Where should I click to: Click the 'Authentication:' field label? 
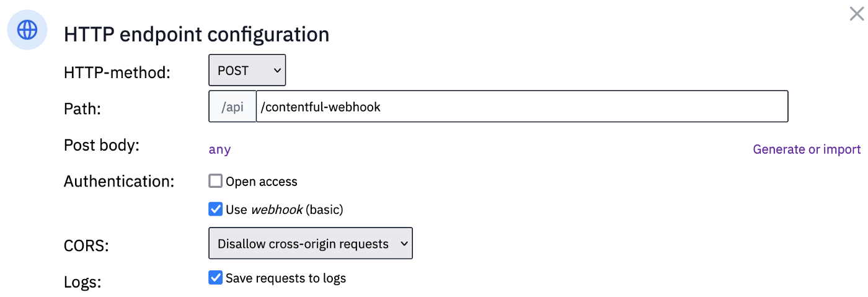point(119,182)
